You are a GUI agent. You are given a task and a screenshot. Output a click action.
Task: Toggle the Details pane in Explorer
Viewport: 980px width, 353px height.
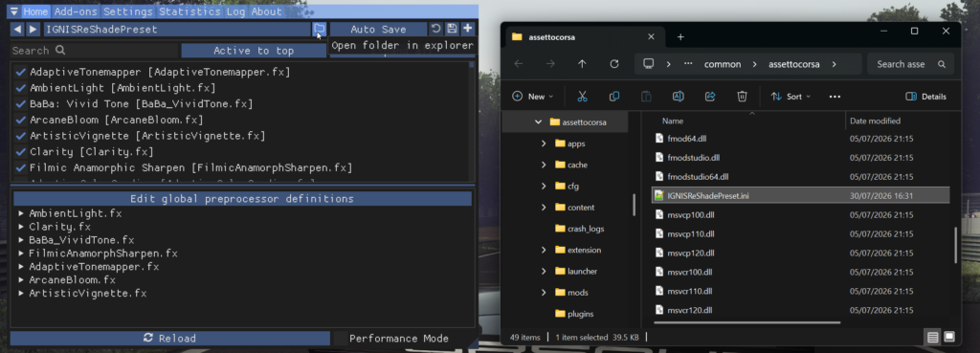click(925, 97)
